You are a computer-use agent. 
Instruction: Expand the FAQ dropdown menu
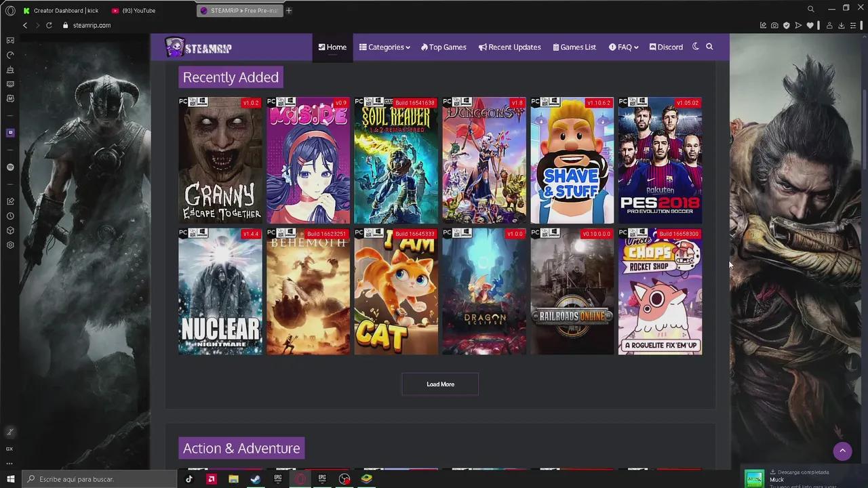point(624,47)
